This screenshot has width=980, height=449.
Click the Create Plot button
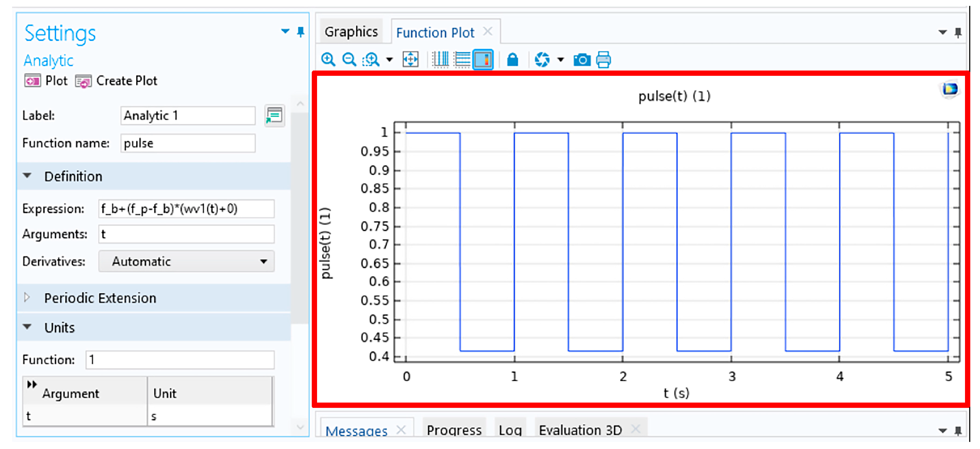click(116, 81)
